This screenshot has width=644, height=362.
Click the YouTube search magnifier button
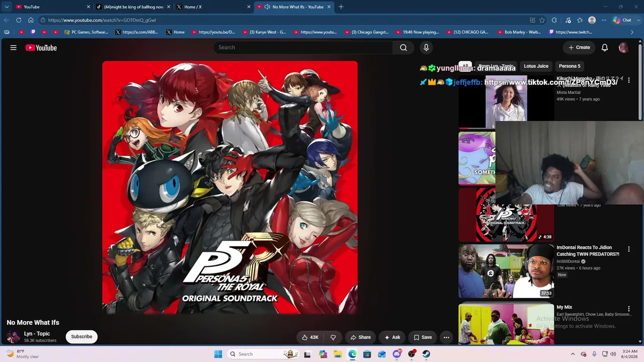[404, 47]
